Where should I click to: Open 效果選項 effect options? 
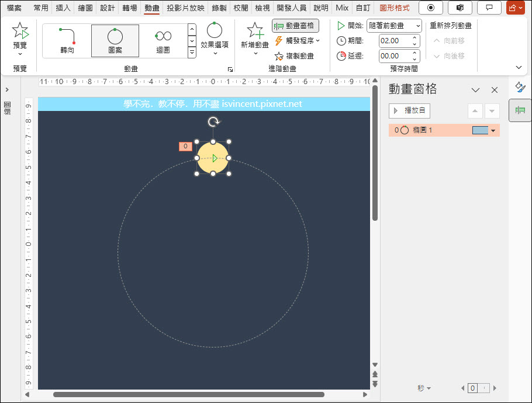[215, 39]
